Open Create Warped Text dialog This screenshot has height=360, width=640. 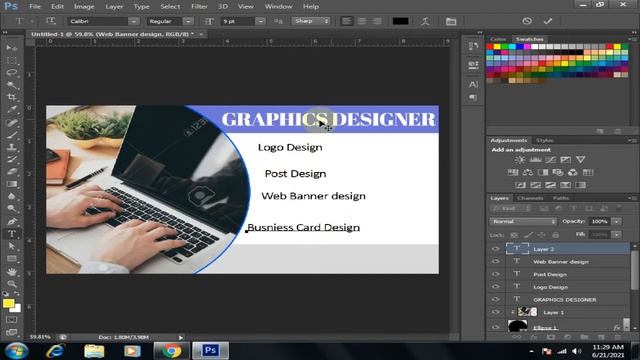[x=425, y=21]
